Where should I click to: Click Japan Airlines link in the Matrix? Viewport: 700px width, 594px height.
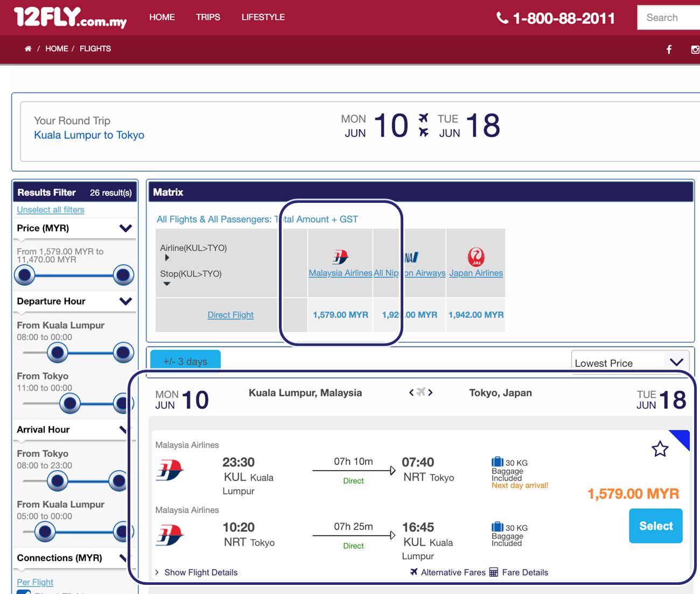(476, 273)
